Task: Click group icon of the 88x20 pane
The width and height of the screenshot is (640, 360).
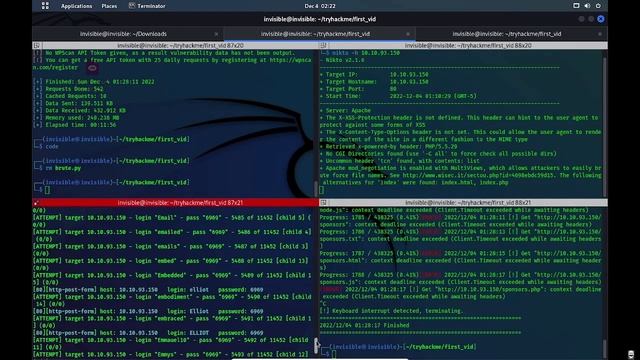Action: click(x=324, y=45)
